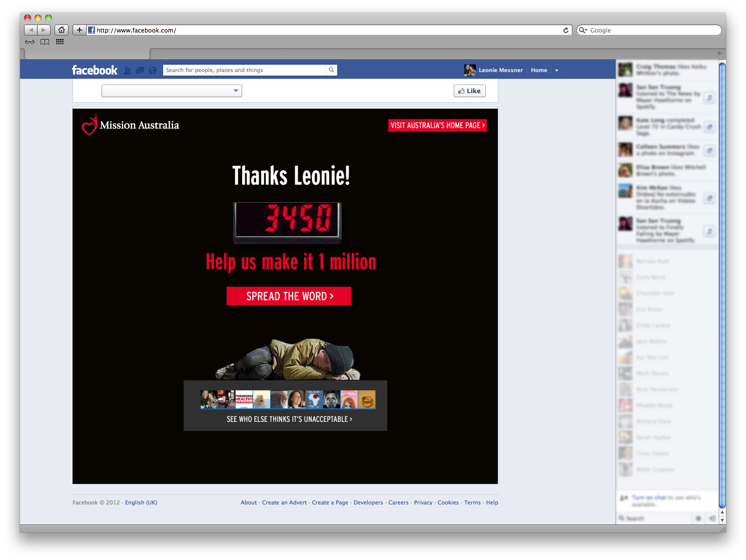Open Reading List glasses icon
The image size is (746, 560).
30,42
